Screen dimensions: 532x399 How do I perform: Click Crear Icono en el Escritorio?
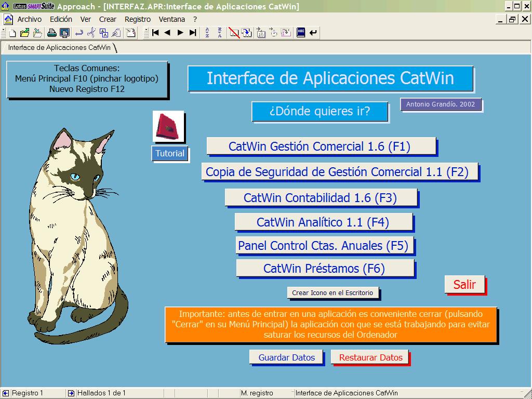point(332,293)
